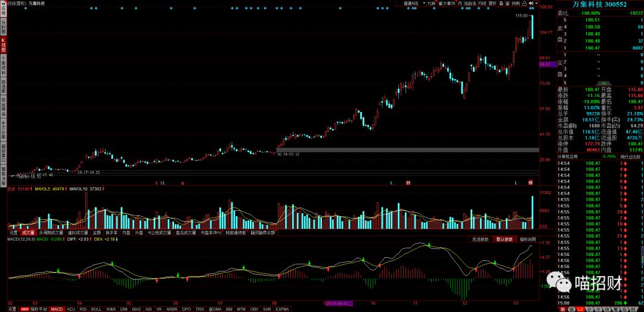
Task: Select the L2 tab at bottom right
Action: (580, 309)
